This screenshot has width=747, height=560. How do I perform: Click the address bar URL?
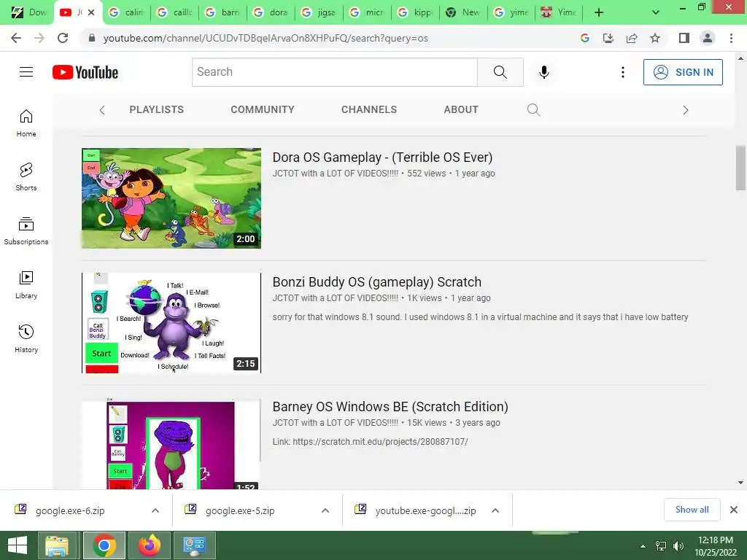click(x=266, y=38)
